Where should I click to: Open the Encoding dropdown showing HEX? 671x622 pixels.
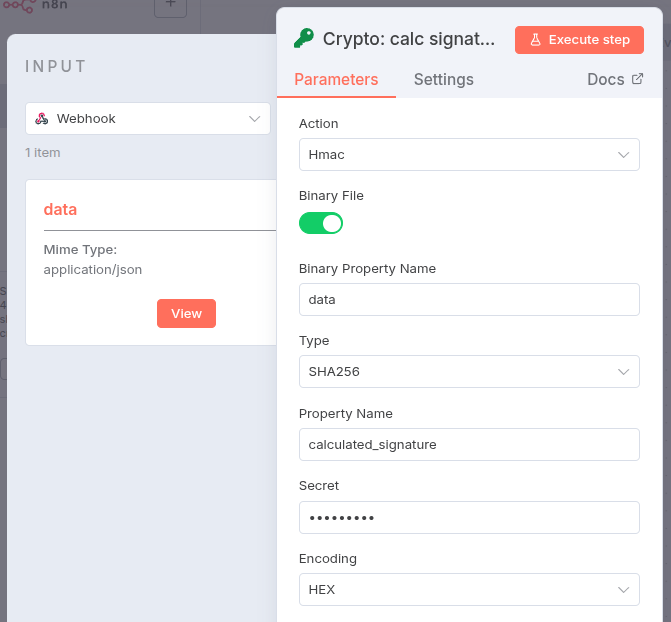469,589
